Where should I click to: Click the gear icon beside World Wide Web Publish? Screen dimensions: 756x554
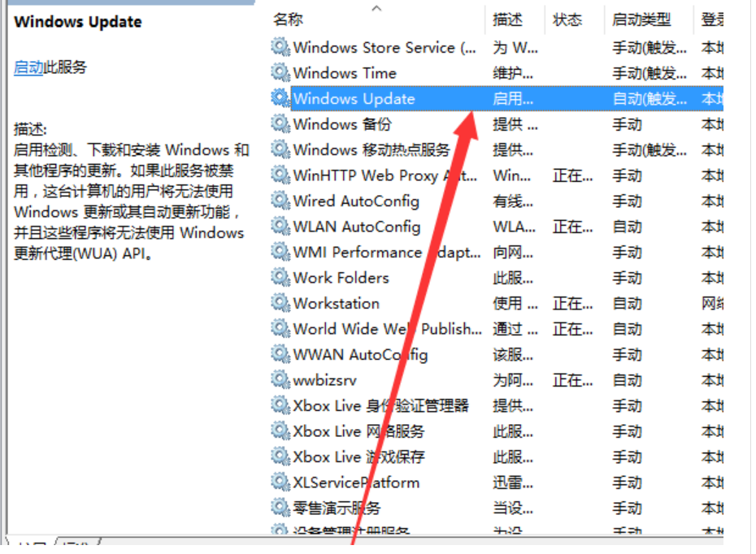280,328
